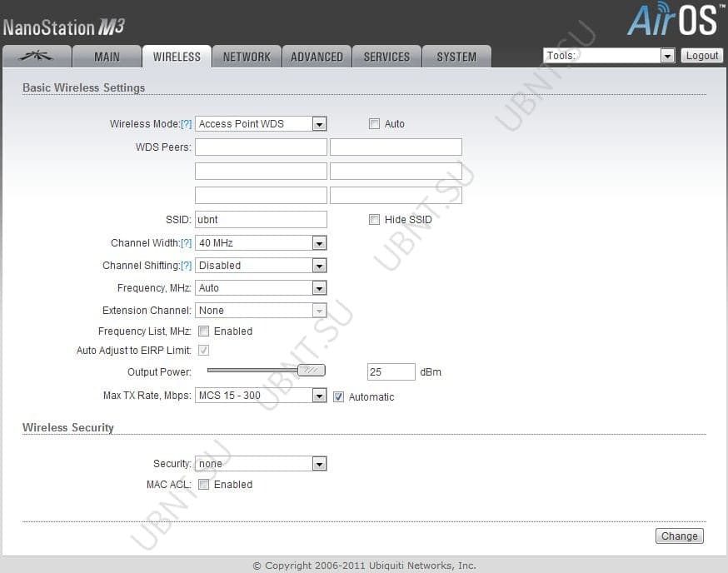Click Channel Width help link
Image resolution: width=728 pixels, height=573 pixels.
coord(187,243)
